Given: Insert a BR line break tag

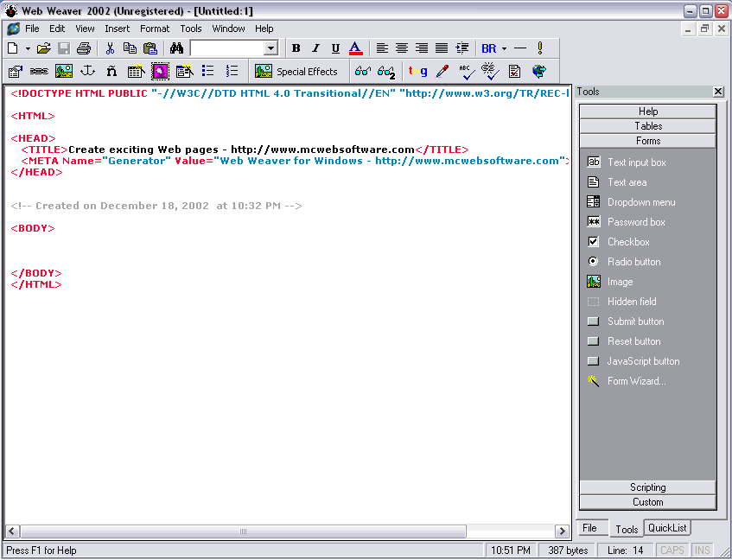Looking at the screenshot, I should tap(489, 48).
